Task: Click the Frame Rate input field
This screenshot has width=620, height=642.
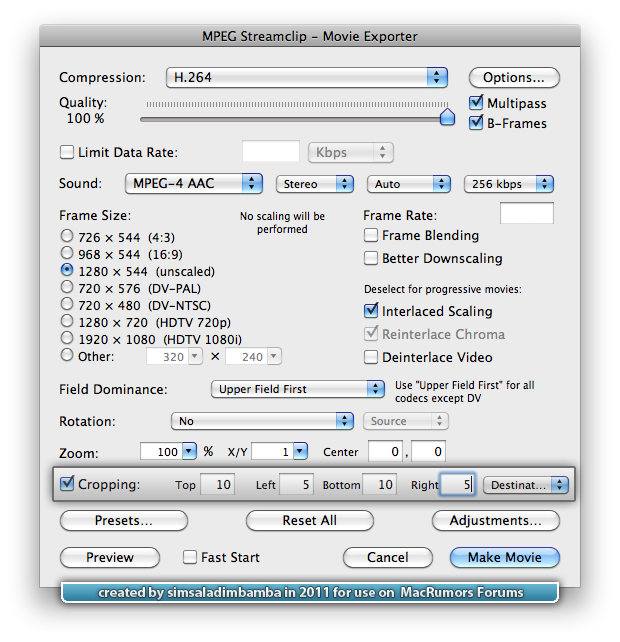Action: click(x=527, y=213)
